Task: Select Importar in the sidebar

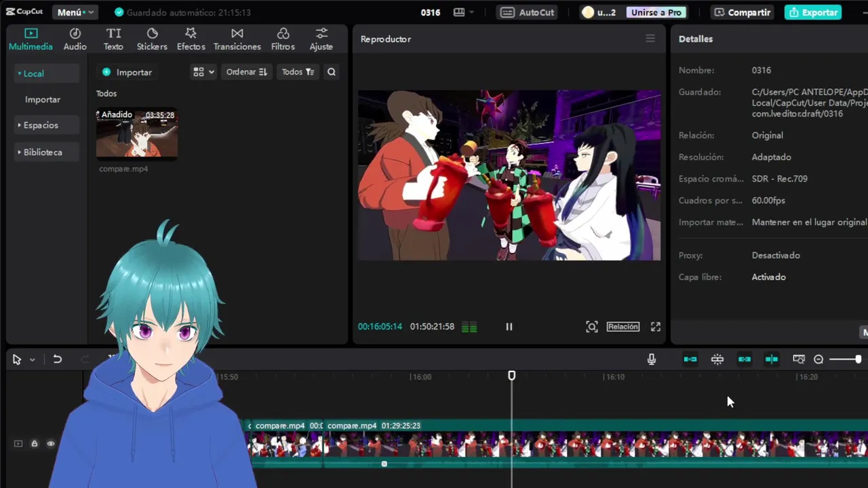Action: 43,99
